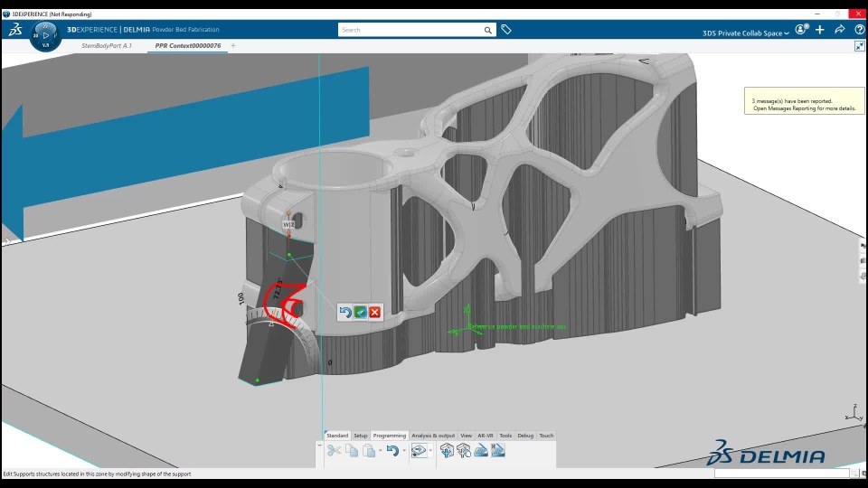The height and width of the screenshot is (488, 868).
Task: Expand the update tool dropdown arrow
Action: 430,451
